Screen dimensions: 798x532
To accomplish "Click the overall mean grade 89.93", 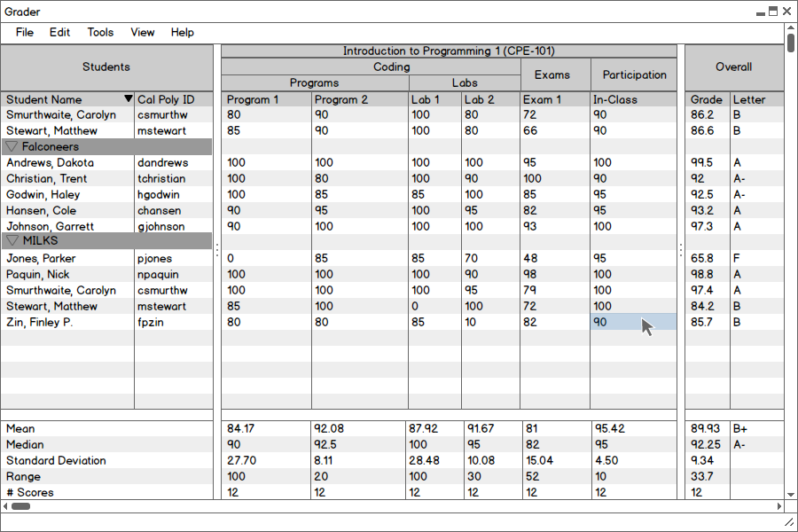I will coord(706,428).
